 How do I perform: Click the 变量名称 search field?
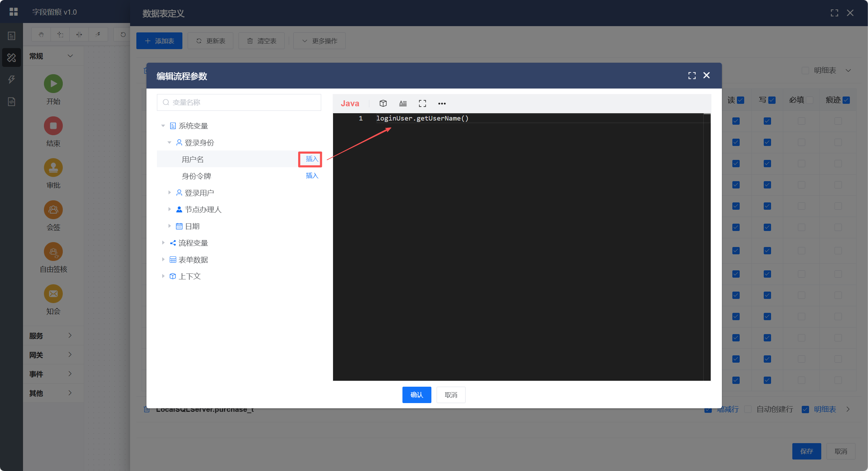click(239, 102)
